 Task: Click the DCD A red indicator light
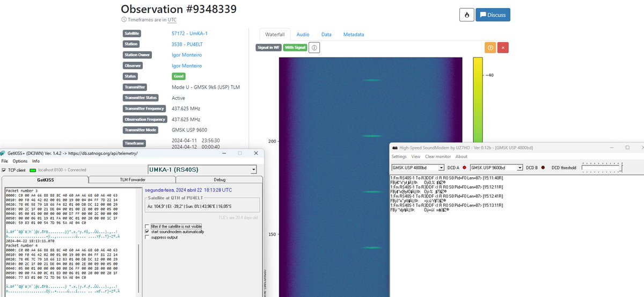click(465, 168)
